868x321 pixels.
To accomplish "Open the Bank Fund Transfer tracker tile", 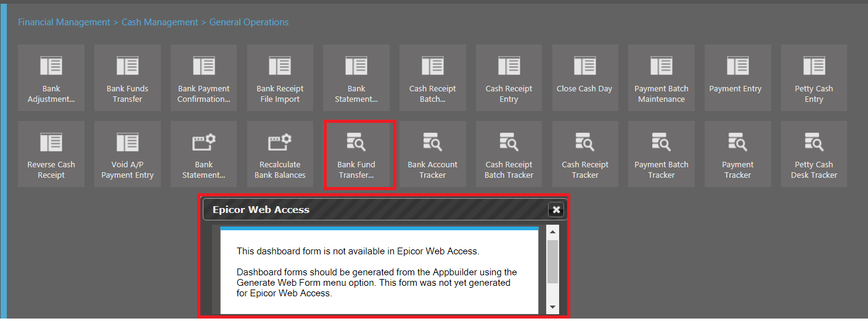I will [x=356, y=154].
